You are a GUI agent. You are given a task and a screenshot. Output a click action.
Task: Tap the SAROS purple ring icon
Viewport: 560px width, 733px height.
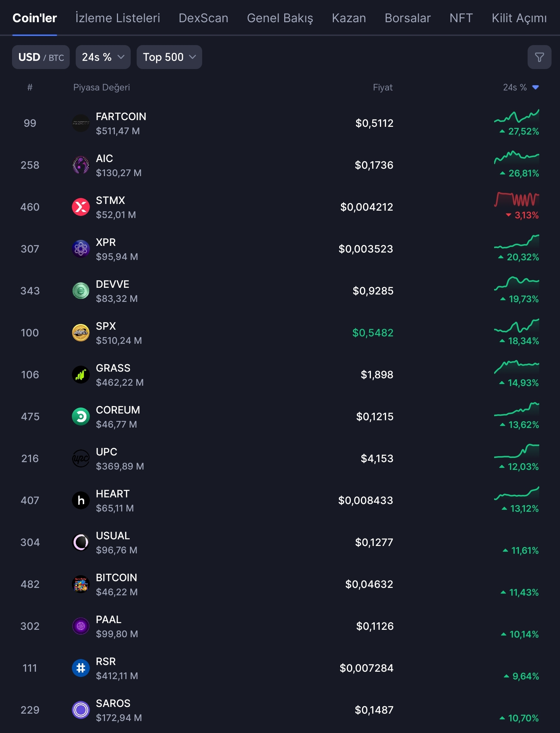coord(81,710)
